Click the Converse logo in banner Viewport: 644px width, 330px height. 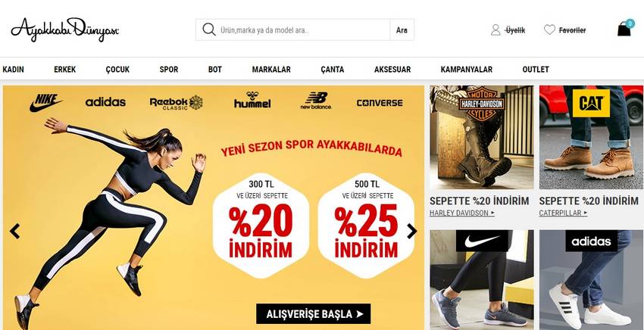click(x=380, y=103)
